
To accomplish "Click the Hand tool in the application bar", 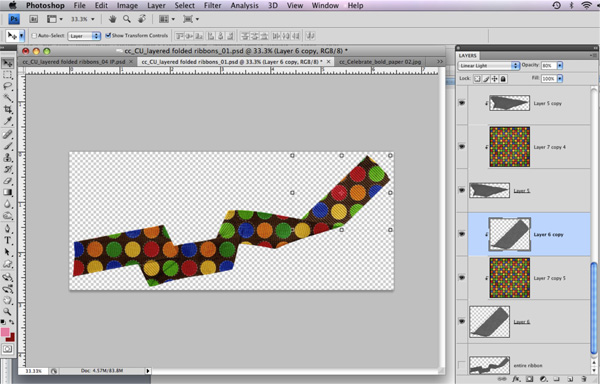I will tap(112, 19).
